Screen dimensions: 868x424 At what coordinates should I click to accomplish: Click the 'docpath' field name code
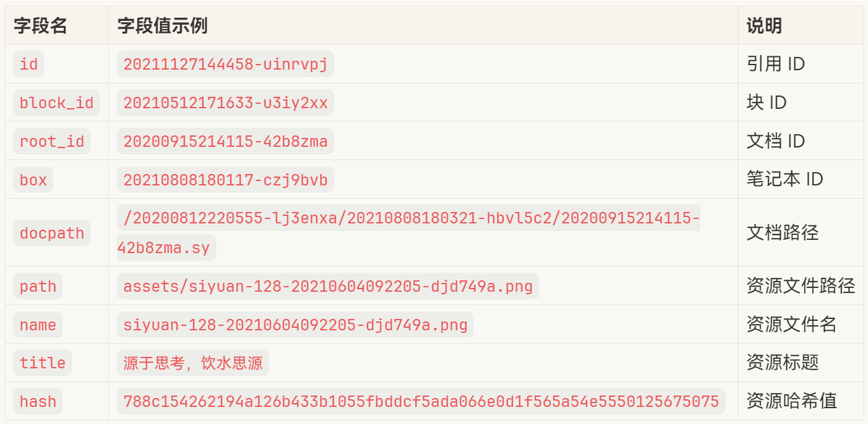[x=52, y=233]
